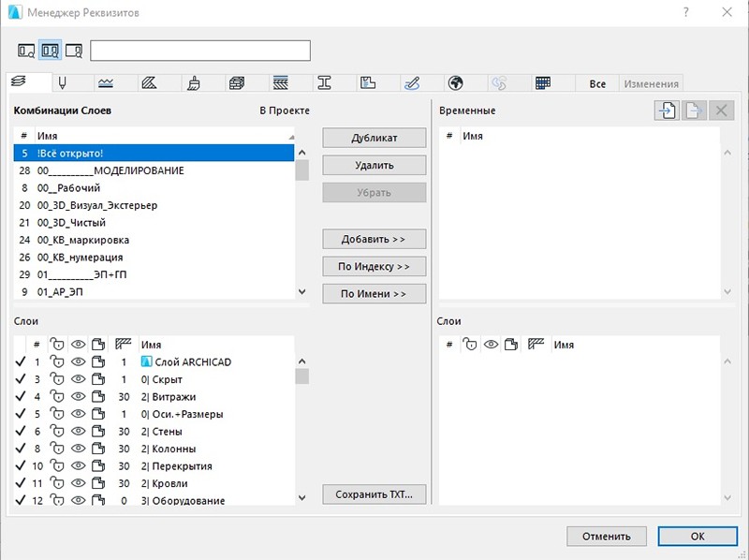Click the import attributes file icon
The image size is (749, 560).
coord(666,111)
